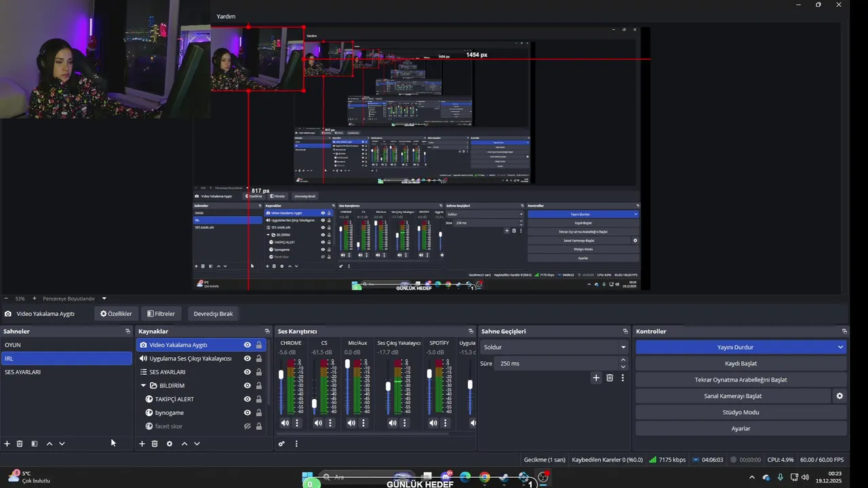Open scene transition three-dot properties

click(x=623, y=378)
